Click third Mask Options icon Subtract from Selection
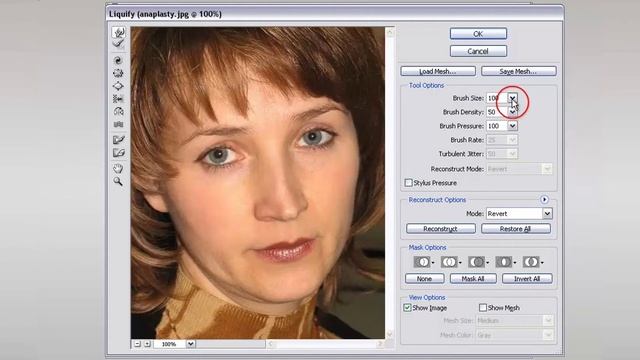Image resolution: width=640 pixels, height=360 pixels. pyautogui.click(x=477, y=262)
